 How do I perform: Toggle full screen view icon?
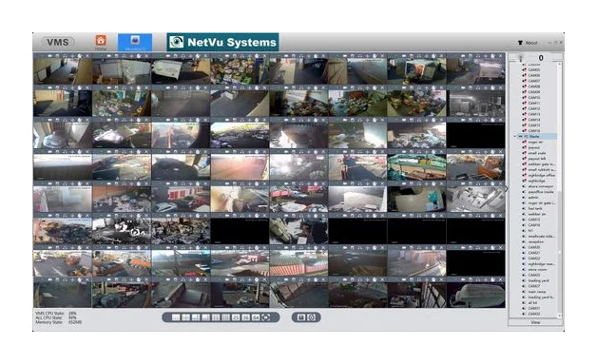(x=266, y=317)
